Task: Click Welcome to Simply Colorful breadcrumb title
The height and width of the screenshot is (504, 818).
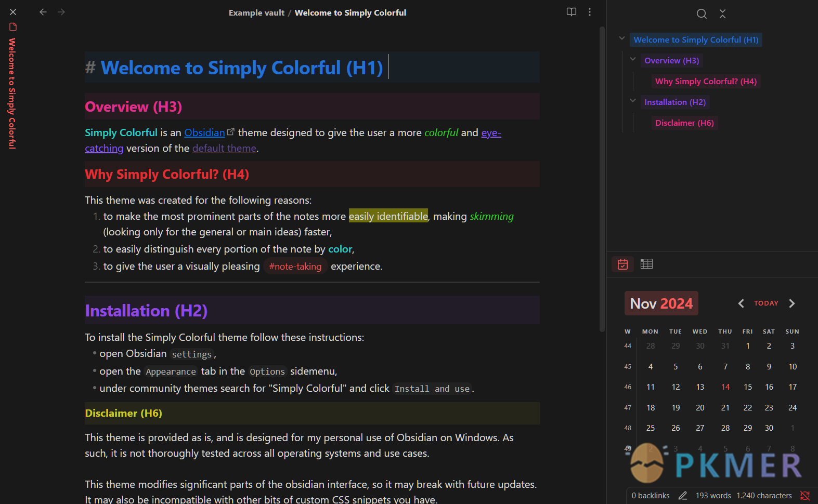Action: 350,12
